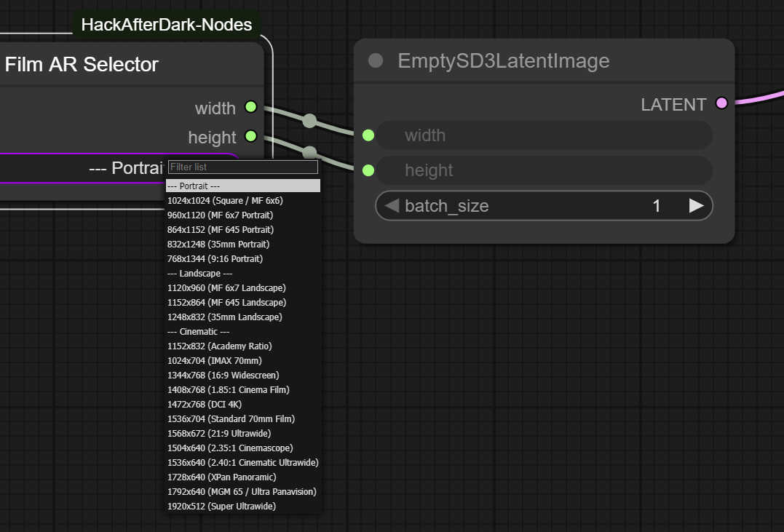Click the height link midpoint marker
784x532 pixels.
(310, 152)
